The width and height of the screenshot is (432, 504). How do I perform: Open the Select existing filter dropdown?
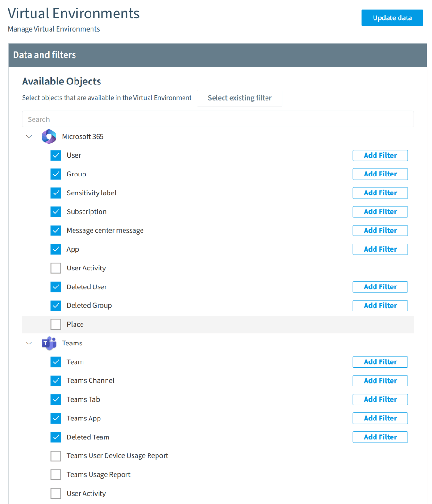coord(239,98)
